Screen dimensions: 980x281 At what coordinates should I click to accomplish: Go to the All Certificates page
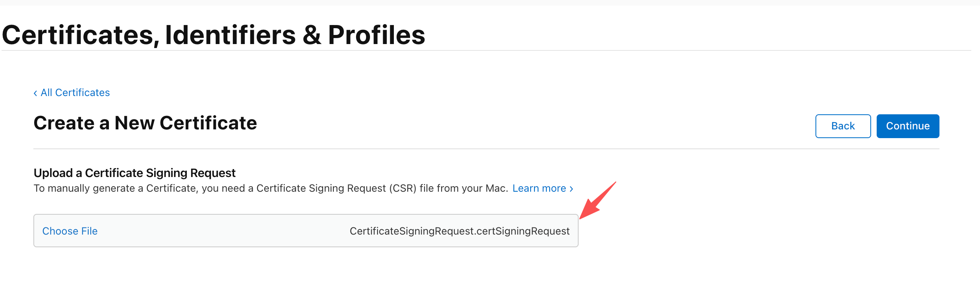(75, 93)
